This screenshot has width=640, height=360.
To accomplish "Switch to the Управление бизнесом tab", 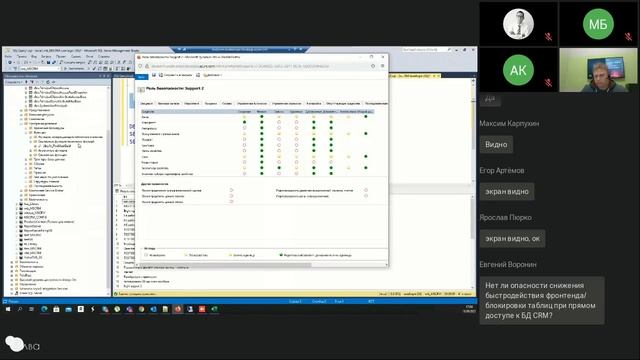I will [x=252, y=104].
